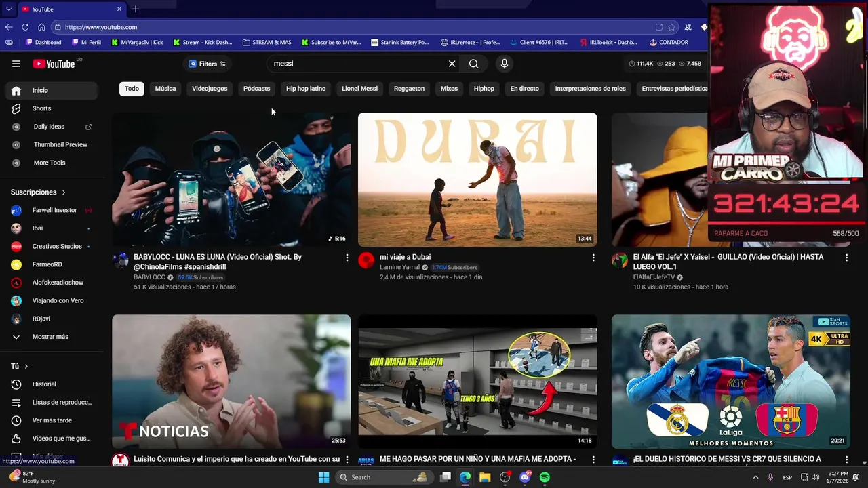Open Listas de reproducción
Viewport: 868px width, 488px height.
pos(52,402)
